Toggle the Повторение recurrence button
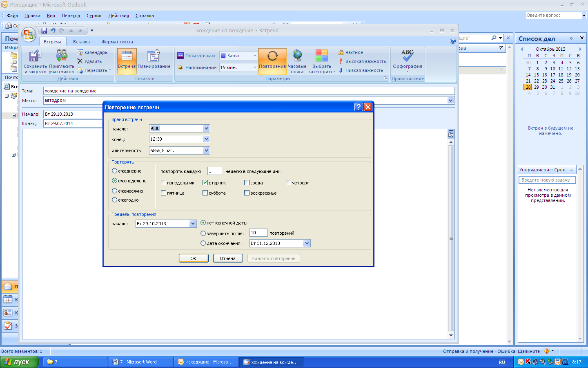 pyautogui.click(x=272, y=61)
